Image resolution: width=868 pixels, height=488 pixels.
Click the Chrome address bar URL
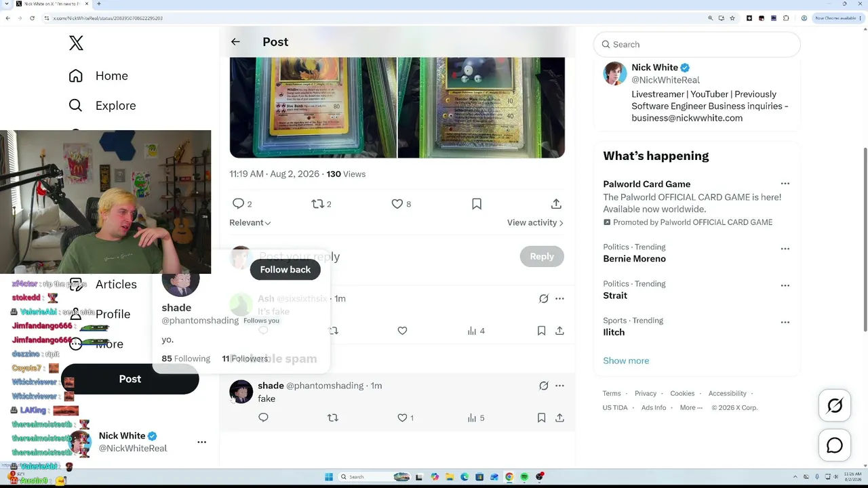click(108, 18)
